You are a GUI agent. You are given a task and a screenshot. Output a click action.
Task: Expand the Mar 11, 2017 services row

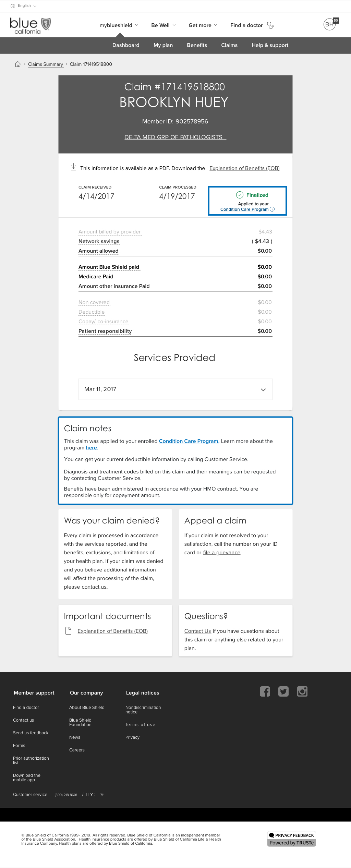point(175,389)
